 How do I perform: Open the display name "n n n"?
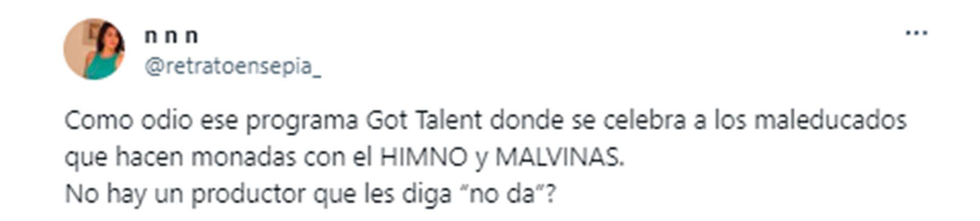pyautogui.click(x=171, y=36)
